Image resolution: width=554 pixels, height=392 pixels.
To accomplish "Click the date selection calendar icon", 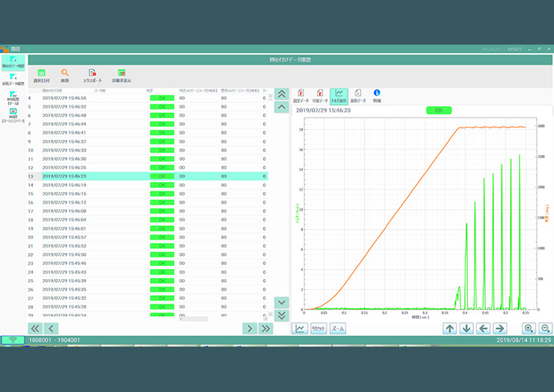I will (x=42, y=74).
